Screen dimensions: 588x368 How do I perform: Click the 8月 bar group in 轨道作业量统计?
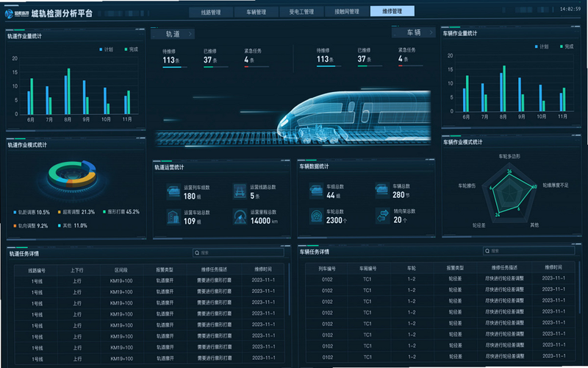tap(68, 91)
